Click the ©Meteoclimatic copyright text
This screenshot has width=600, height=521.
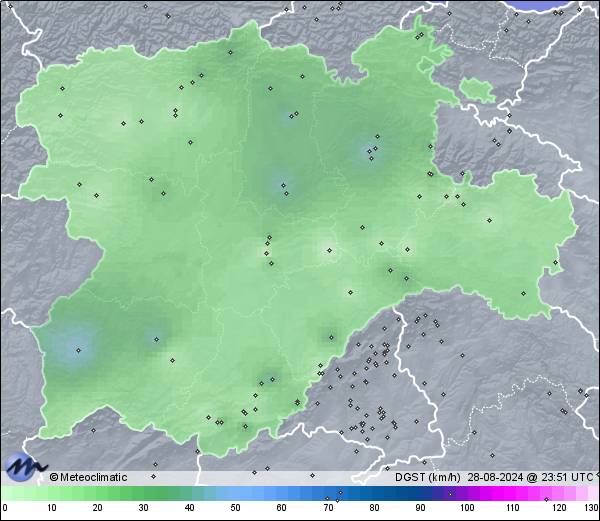[88, 477]
